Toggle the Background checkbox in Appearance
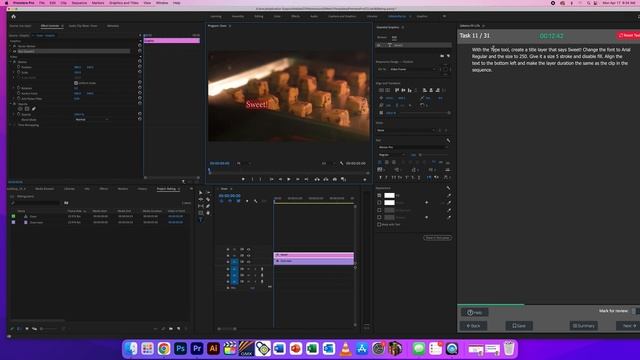 point(379,210)
